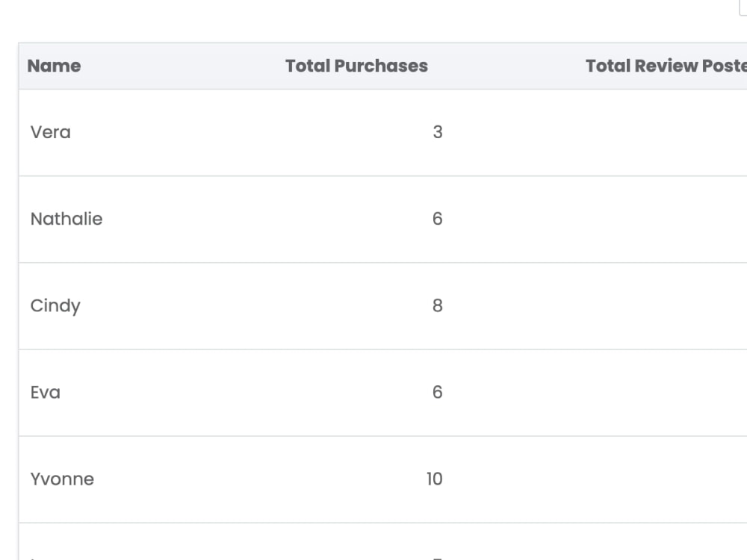
Task: Click the Name column header
Action: tap(53, 66)
